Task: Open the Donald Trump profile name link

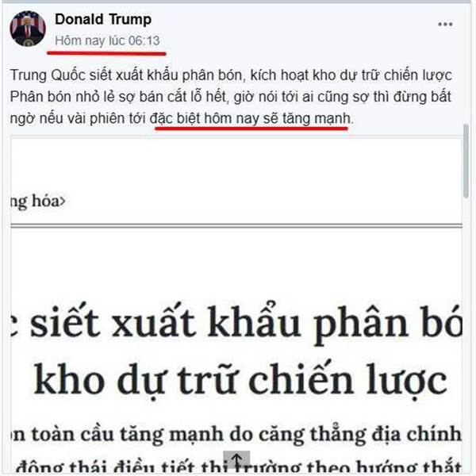Action: (x=103, y=19)
